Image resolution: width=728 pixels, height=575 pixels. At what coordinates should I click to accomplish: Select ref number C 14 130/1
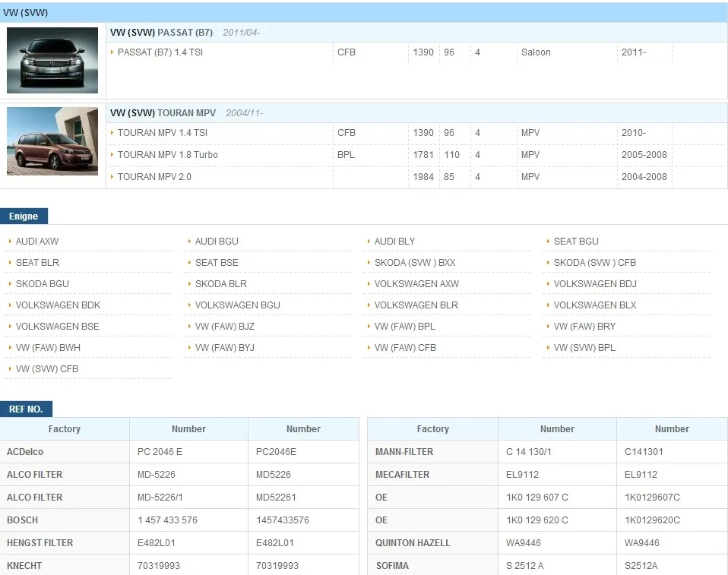(528, 452)
